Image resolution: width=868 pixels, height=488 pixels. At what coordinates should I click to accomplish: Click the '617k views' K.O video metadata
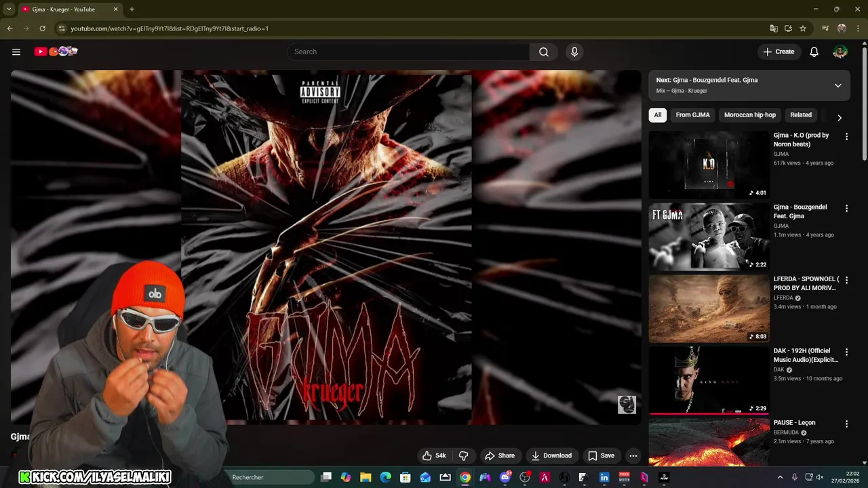[x=787, y=163]
